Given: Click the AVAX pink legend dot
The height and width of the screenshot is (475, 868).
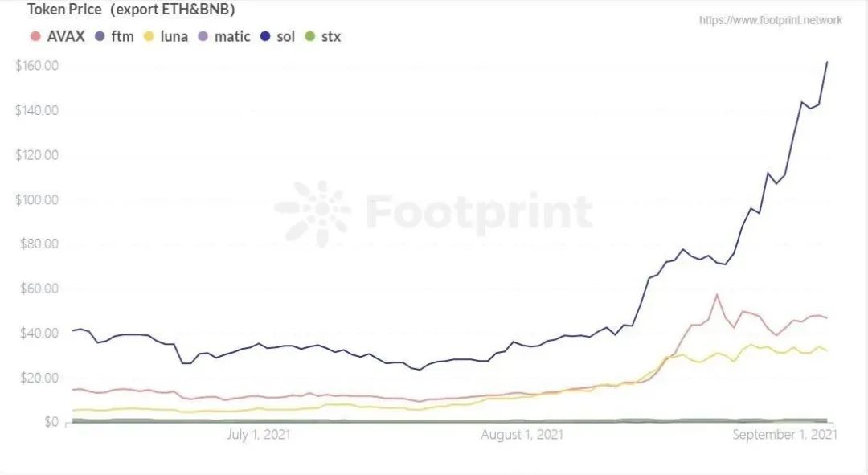Looking at the screenshot, I should pyautogui.click(x=35, y=36).
